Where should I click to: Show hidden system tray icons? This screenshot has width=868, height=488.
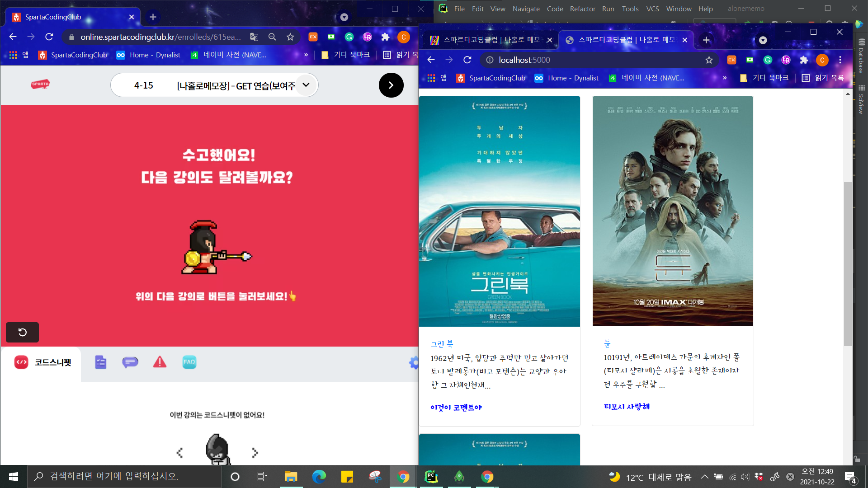704,477
